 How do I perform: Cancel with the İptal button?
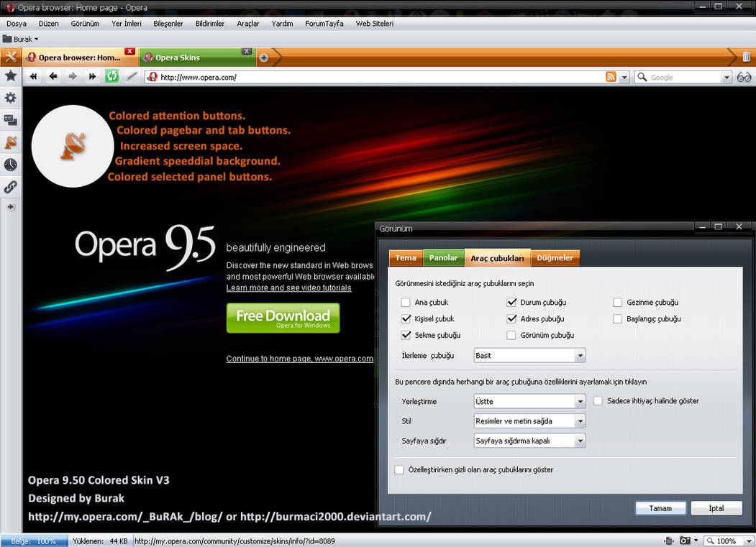click(716, 508)
